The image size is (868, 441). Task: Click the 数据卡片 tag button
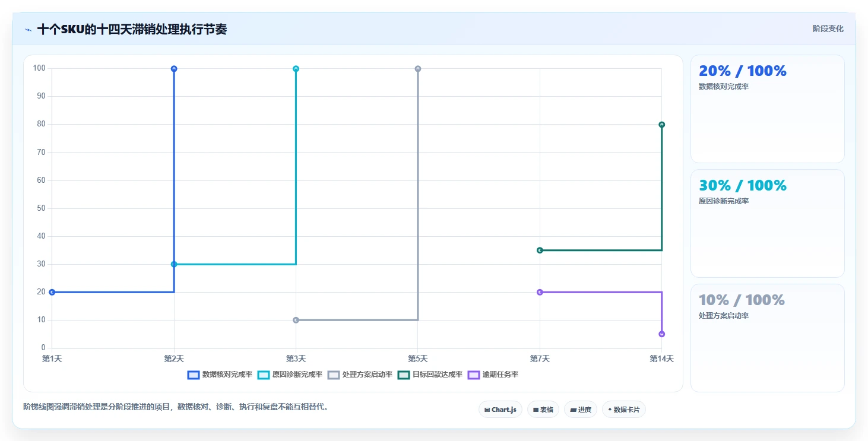tap(623, 410)
